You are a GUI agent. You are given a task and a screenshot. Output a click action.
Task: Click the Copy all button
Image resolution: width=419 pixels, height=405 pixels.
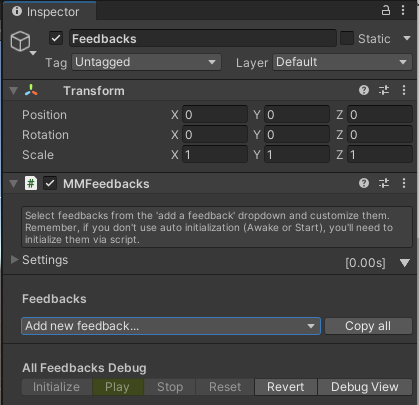[x=368, y=326]
